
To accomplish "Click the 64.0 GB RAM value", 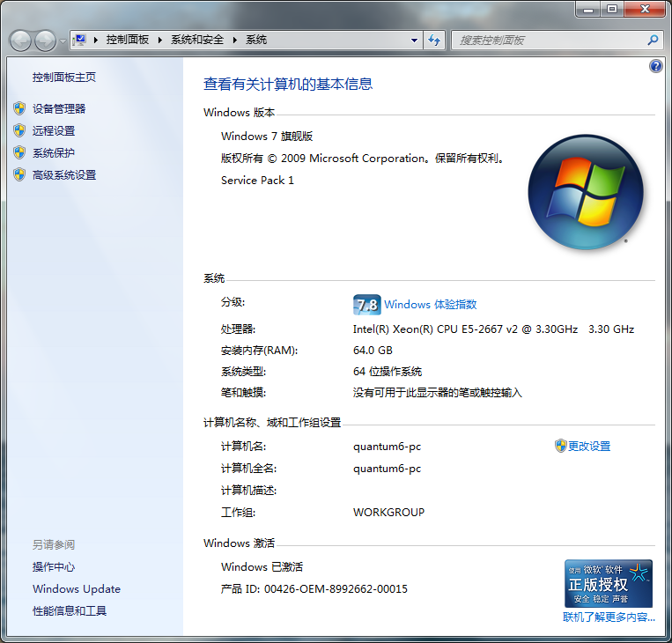I will click(373, 351).
